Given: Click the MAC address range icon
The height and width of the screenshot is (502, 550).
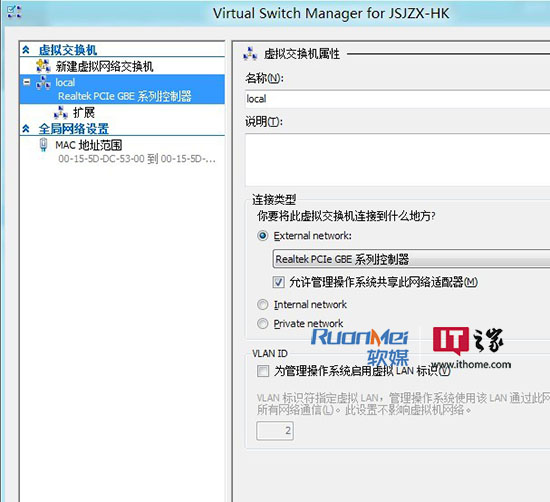Looking at the screenshot, I should (x=43, y=145).
